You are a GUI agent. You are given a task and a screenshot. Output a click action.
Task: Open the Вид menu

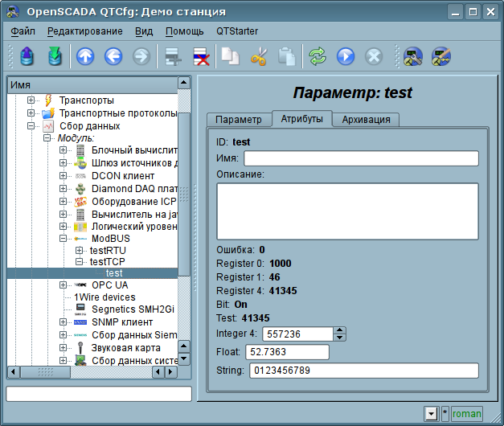[x=144, y=31]
